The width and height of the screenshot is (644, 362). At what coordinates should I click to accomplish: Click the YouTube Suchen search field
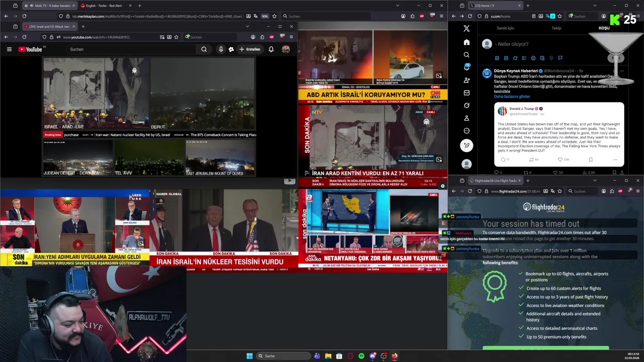point(132,49)
